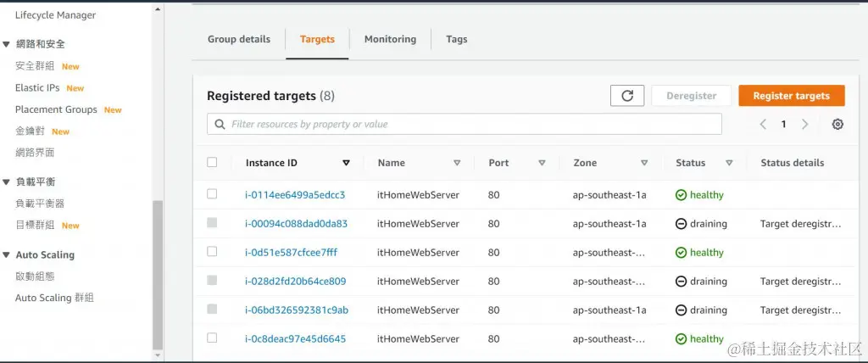
Task: Click the Deregister button
Action: [x=692, y=95]
